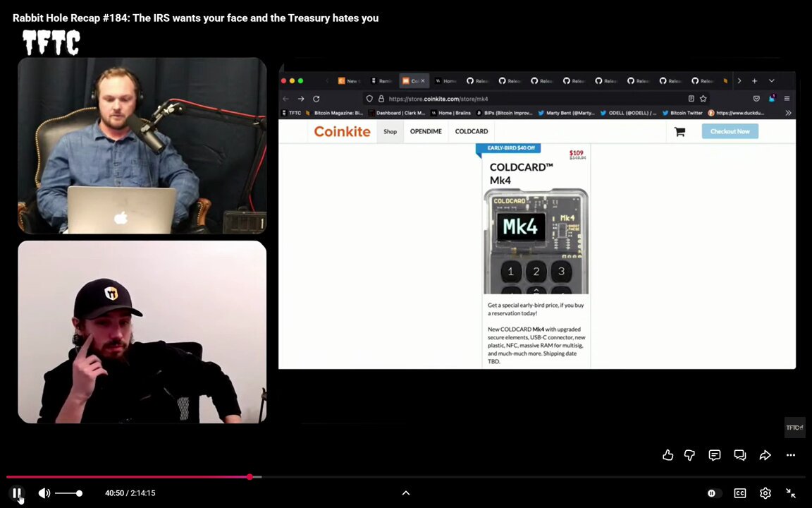812x508 pixels.
Task: Click the video title Rabbit Hole Recap #184
Action: (196, 18)
